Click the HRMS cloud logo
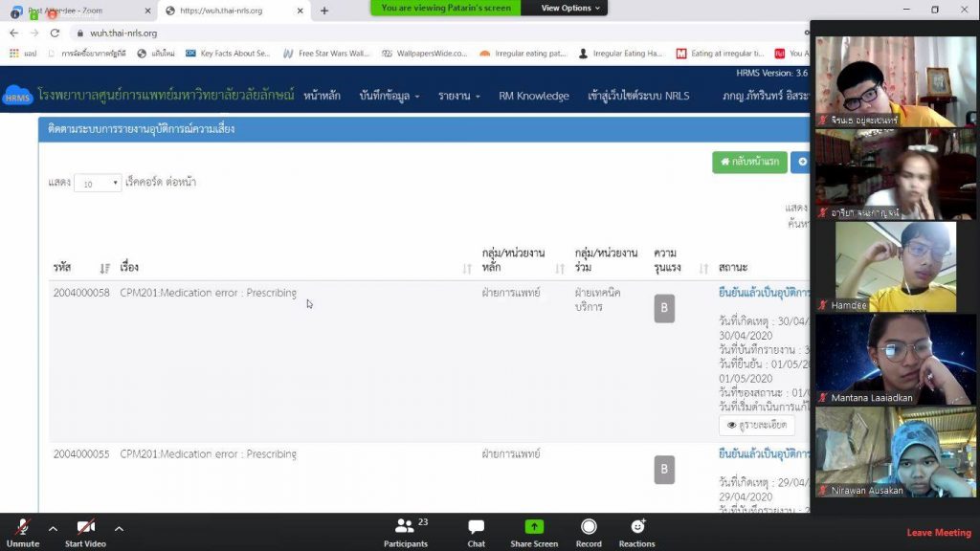Screen dimensions: 980x551 tap(17, 97)
